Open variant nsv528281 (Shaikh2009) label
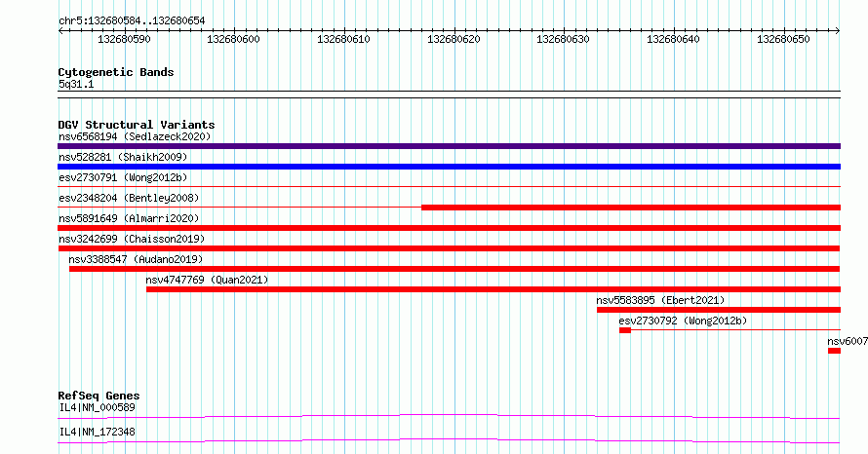 coord(123,157)
